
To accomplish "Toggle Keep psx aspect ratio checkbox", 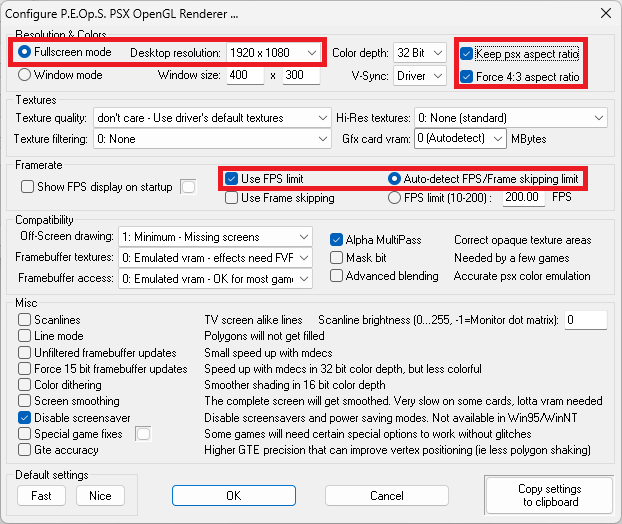I will 466,54.
